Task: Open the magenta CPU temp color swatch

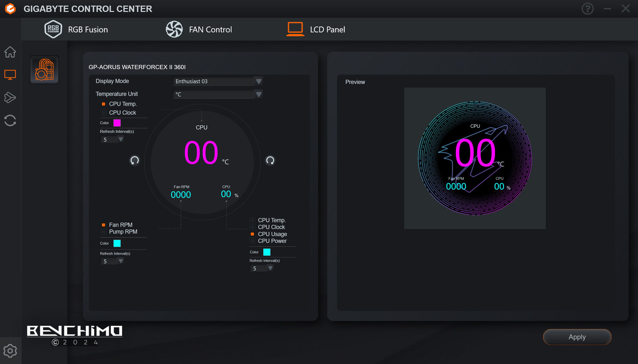Action: (x=117, y=123)
